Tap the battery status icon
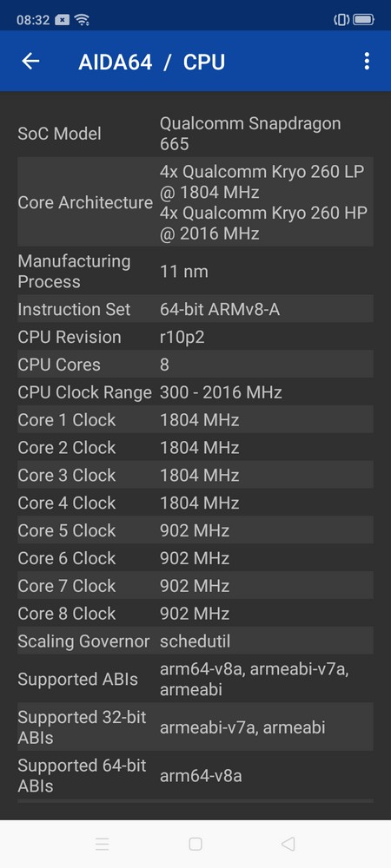 [x=363, y=20]
